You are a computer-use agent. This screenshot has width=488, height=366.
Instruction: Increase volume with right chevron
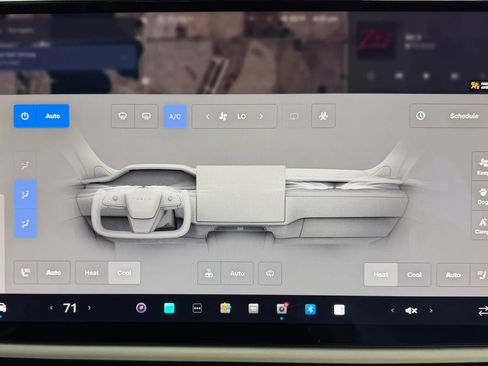coord(431,310)
